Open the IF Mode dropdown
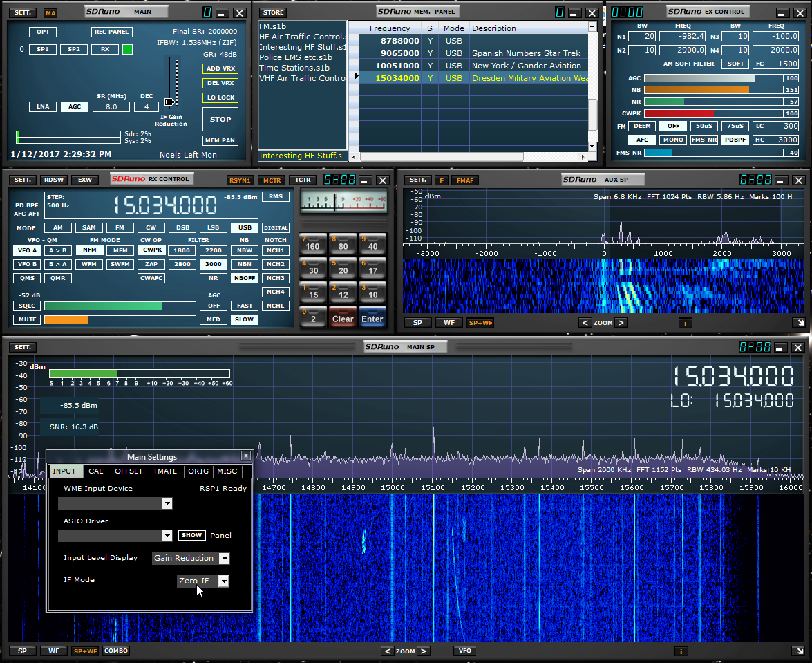The image size is (812, 663). (223, 581)
